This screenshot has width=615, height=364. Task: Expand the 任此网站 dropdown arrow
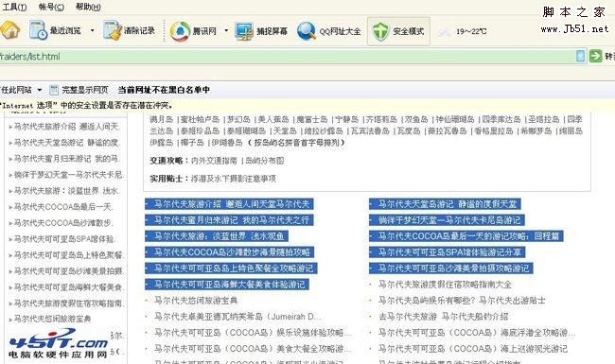(39, 90)
